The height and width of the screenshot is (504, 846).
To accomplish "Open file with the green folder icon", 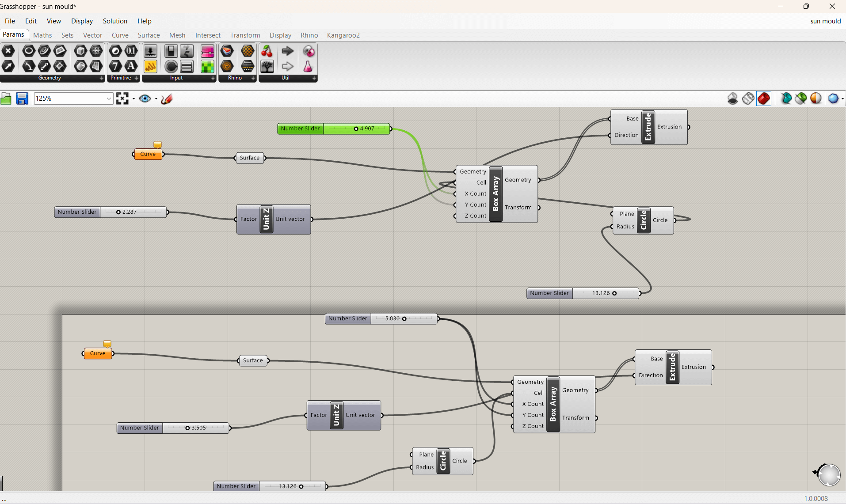I will pyautogui.click(x=6, y=99).
